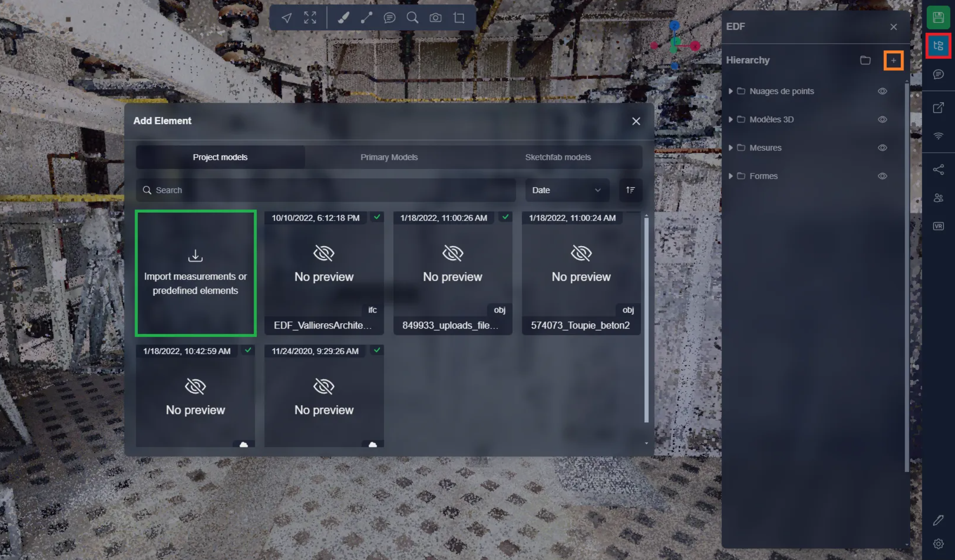Click the Search field in Add Element
Image resolution: width=955 pixels, height=560 pixels.
[x=325, y=190]
